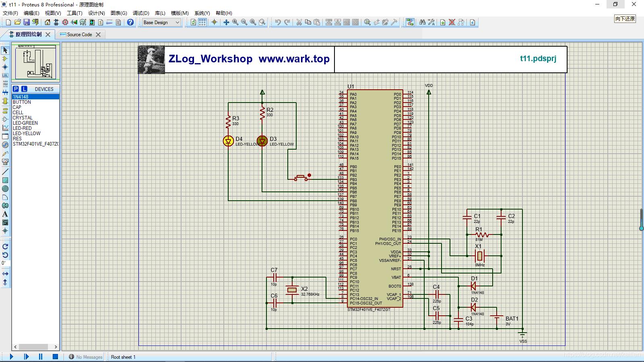Select the wire label LBL tool
Image resolution: width=644 pixels, height=362 pixels.
(5, 76)
